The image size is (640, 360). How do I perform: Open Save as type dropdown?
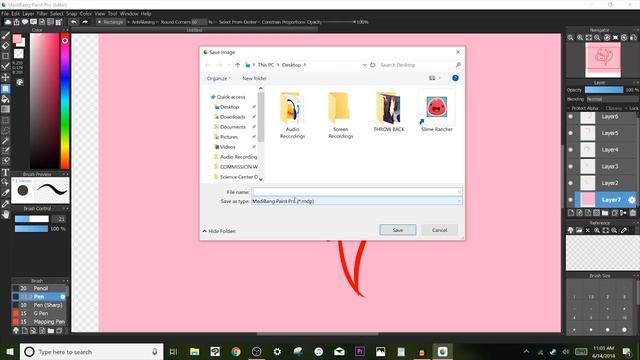pos(459,201)
